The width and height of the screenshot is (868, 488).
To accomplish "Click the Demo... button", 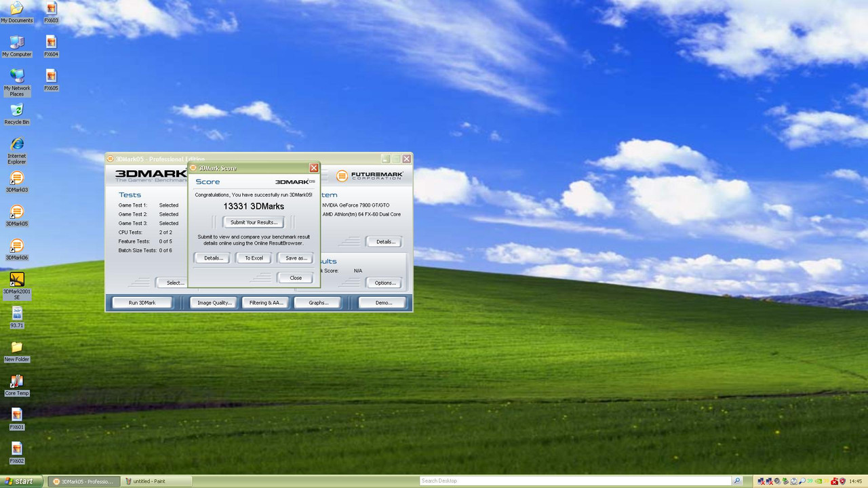I will tap(383, 303).
